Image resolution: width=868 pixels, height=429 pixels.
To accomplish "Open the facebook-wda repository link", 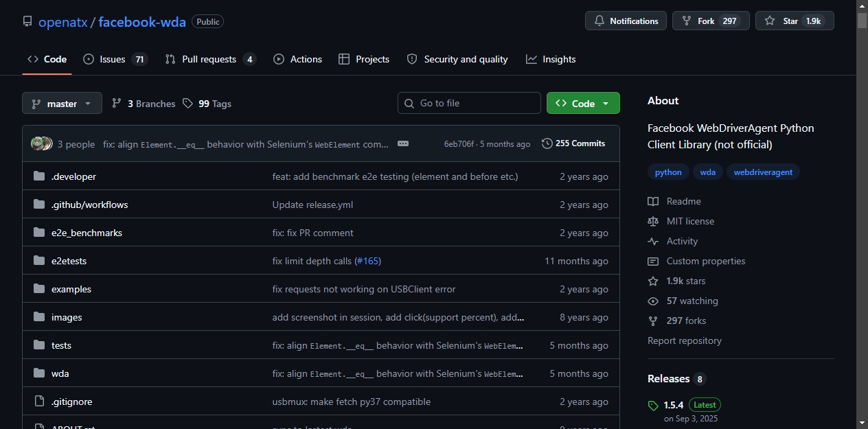I will (142, 21).
